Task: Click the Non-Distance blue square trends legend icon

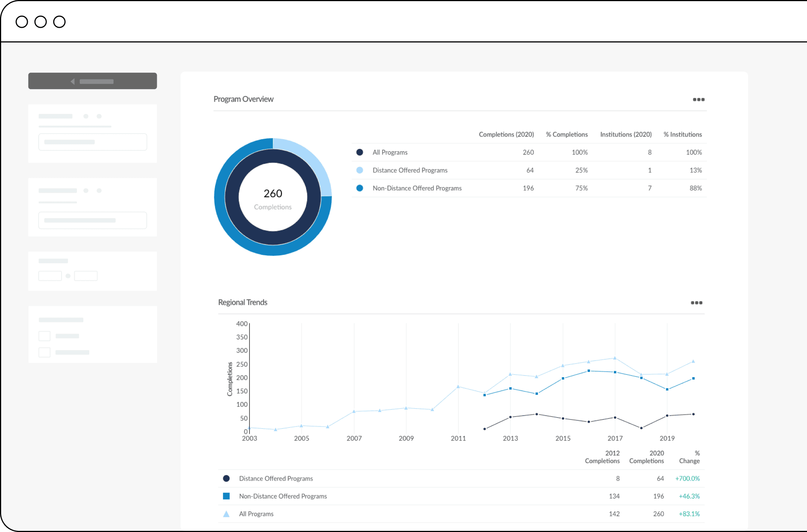Action: pyautogui.click(x=226, y=496)
